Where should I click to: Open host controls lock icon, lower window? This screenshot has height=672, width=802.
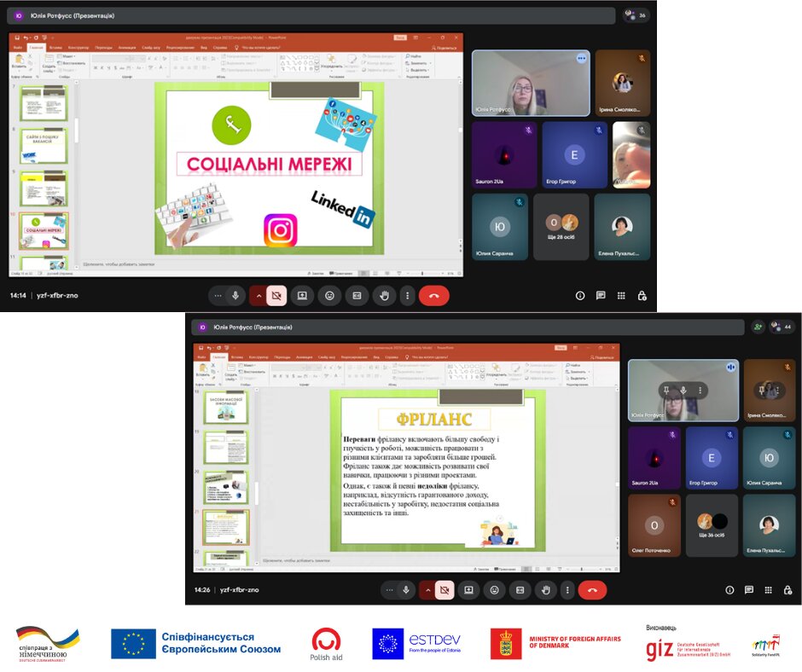pyautogui.click(x=787, y=590)
